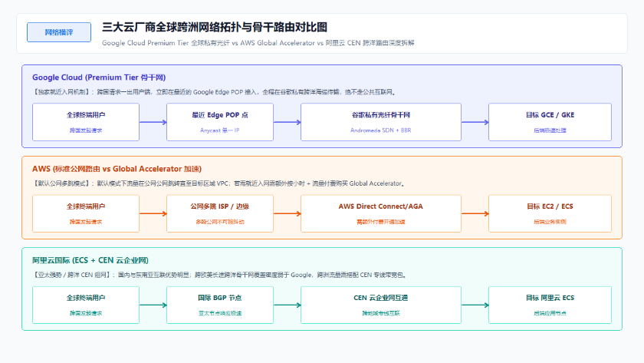Image resolution: width=644 pixels, height=363 pixels.
Task: Click the 默认公网多跳模式 description line
Action: (x=219, y=183)
